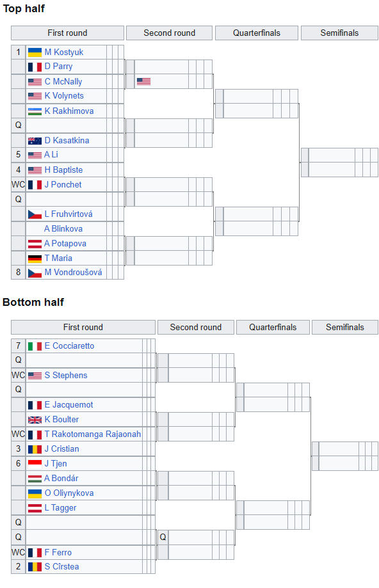Open T Rakotomanga Rajaonah's player page
The image size is (379, 588).
[93, 434]
